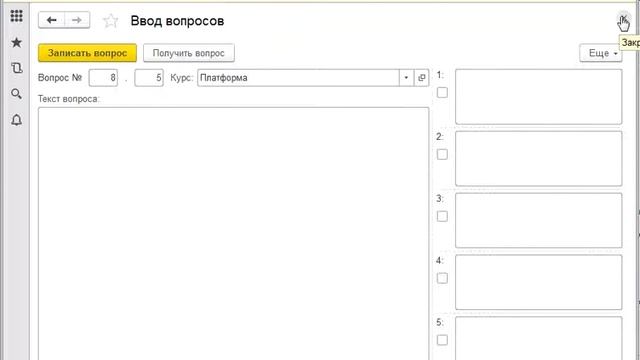This screenshot has width=640, height=360.
Task: Click the Текст вопроса: label
Action: (69, 99)
